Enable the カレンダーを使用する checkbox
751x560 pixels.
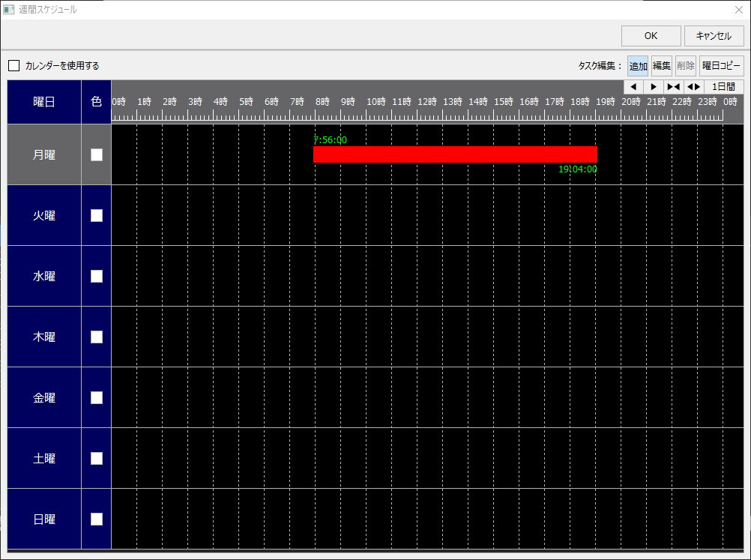(x=13, y=65)
